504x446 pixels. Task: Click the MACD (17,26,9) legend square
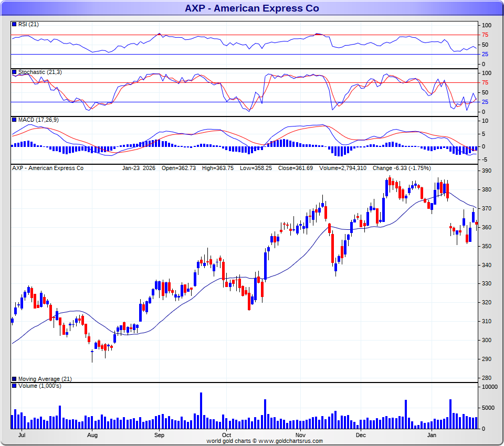(x=14, y=120)
